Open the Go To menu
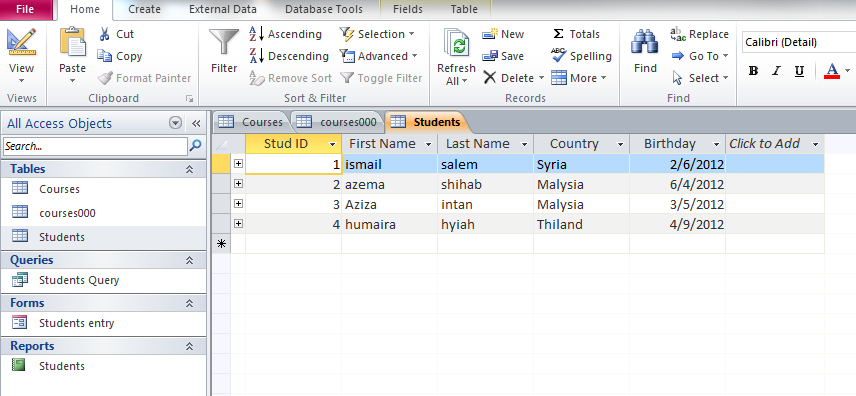 pos(700,56)
